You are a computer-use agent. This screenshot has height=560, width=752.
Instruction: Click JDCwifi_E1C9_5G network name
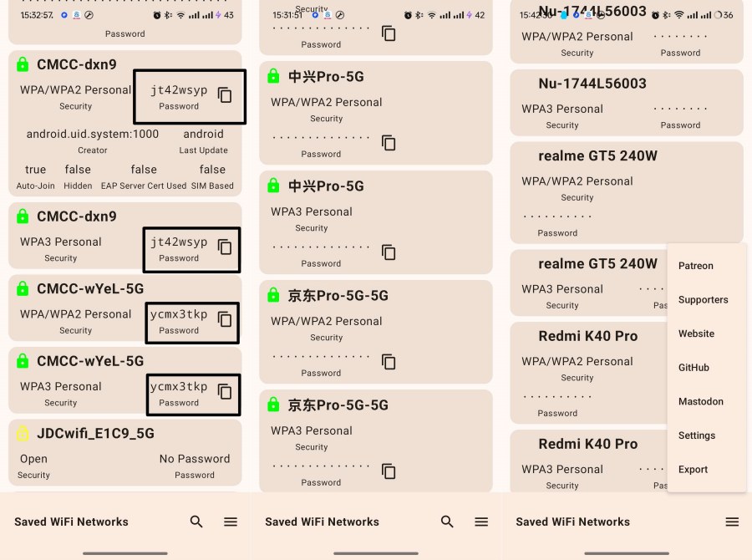point(95,433)
